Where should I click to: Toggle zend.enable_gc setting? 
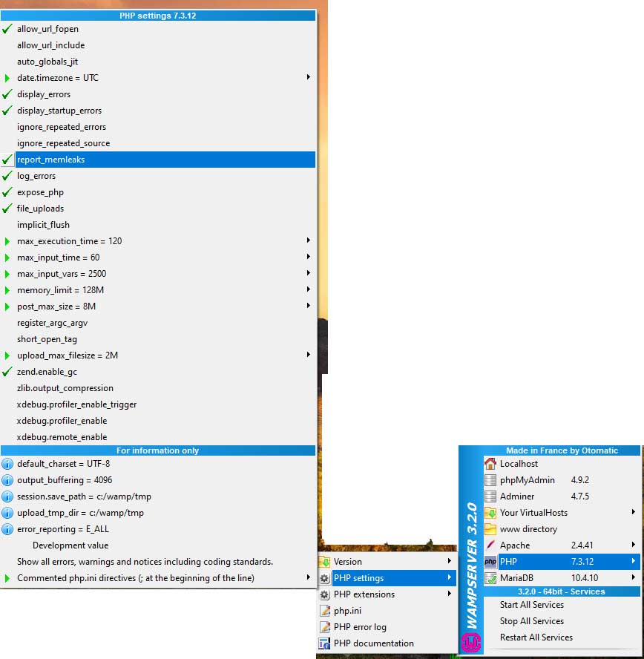tap(158, 372)
